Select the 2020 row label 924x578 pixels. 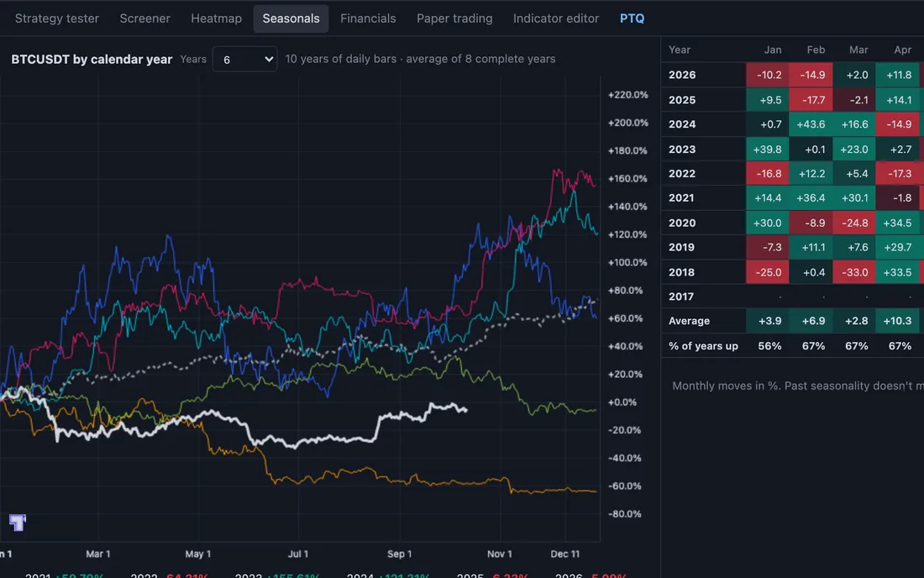pos(682,223)
